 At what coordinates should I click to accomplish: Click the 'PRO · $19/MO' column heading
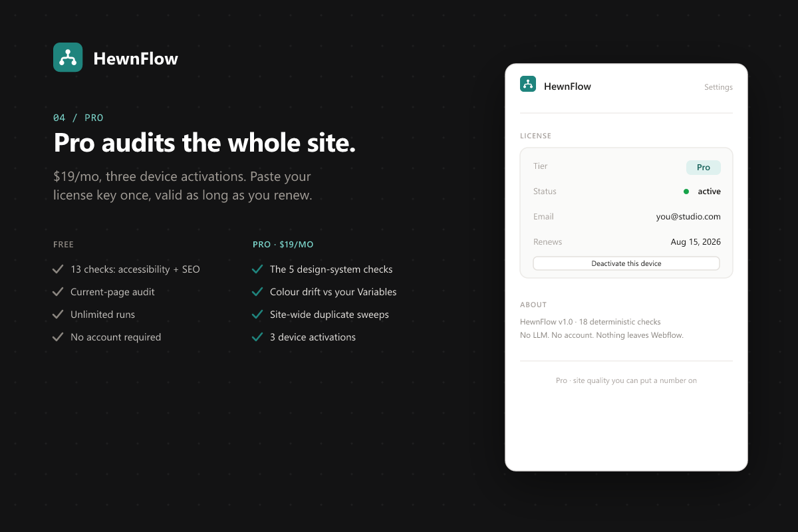click(x=283, y=245)
